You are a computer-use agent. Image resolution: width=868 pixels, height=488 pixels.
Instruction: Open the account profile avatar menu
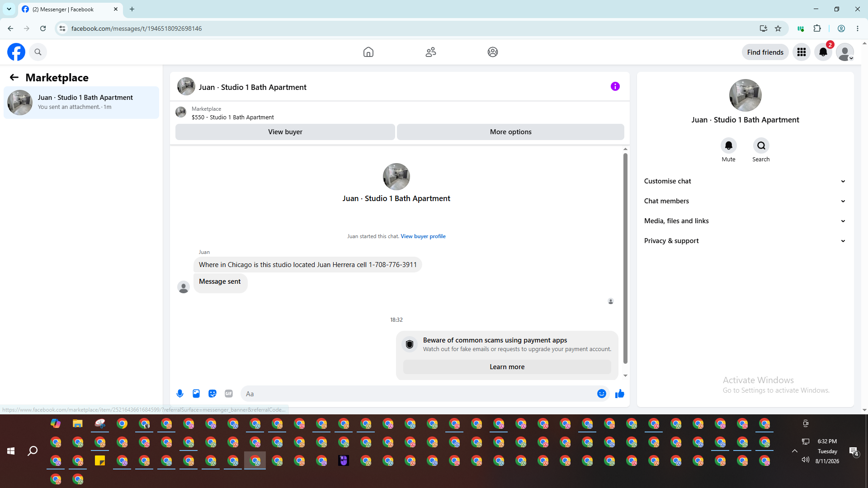[x=845, y=52]
